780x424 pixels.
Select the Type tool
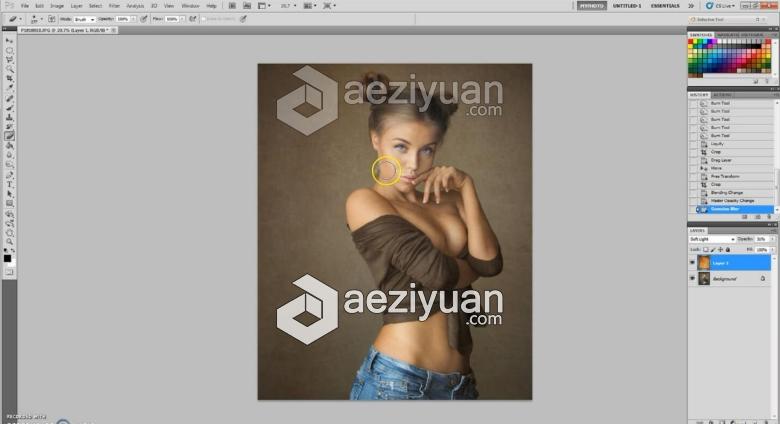9,185
